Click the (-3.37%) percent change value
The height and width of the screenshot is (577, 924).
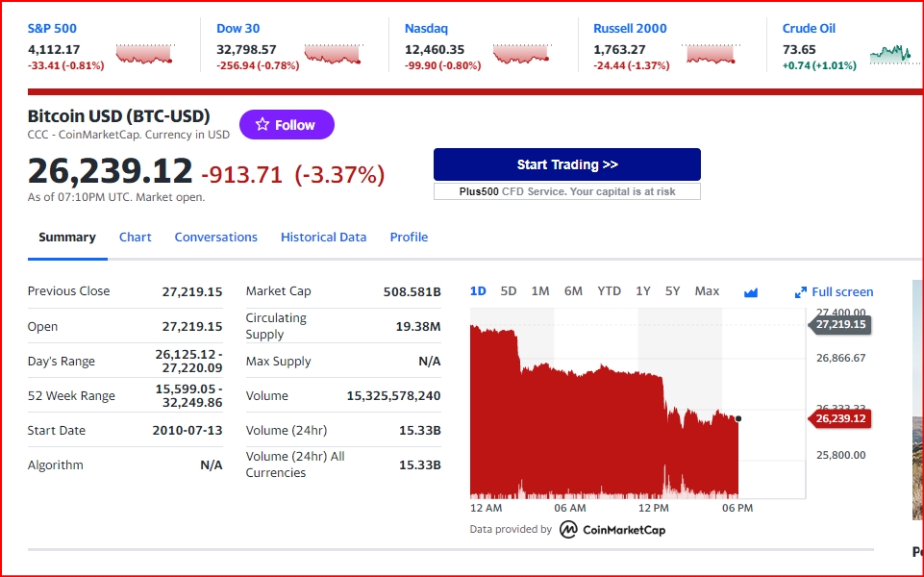pyautogui.click(x=339, y=174)
